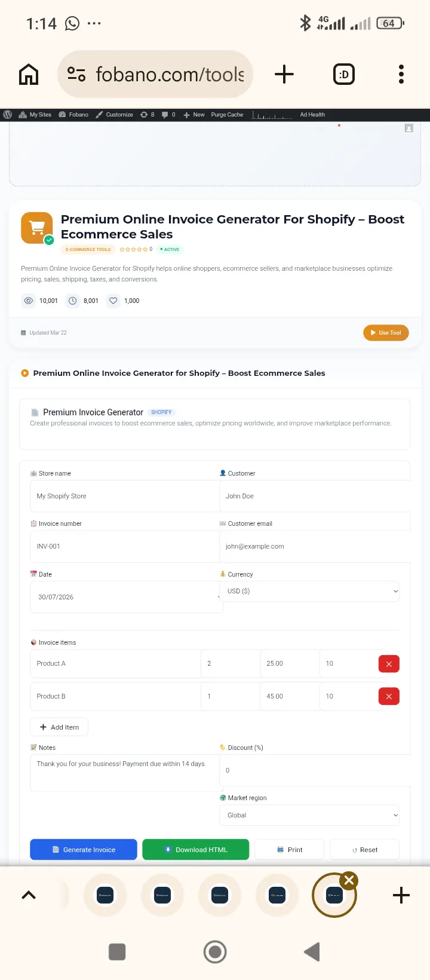
Task: Click the blue Generate Invoice button
Action: point(84,850)
